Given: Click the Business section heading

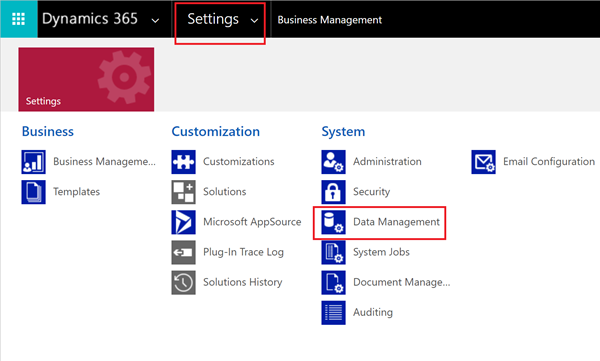Looking at the screenshot, I should tap(48, 131).
